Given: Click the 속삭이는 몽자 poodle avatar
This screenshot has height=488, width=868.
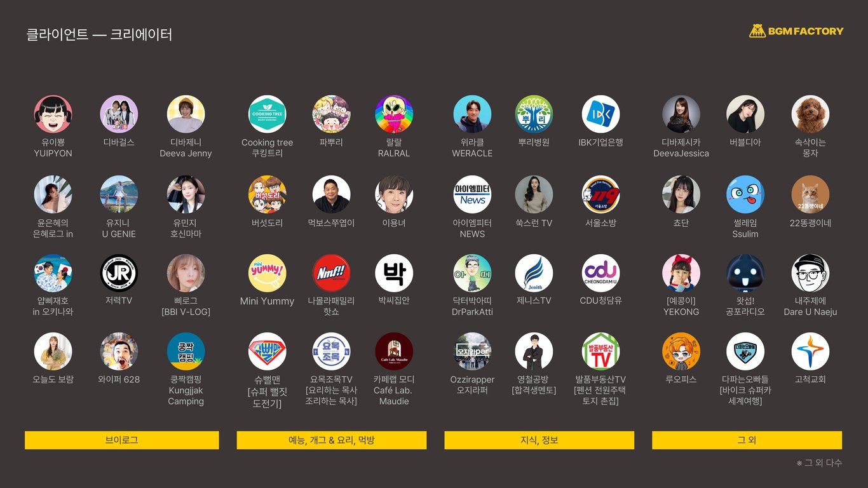Looking at the screenshot, I should tap(810, 114).
